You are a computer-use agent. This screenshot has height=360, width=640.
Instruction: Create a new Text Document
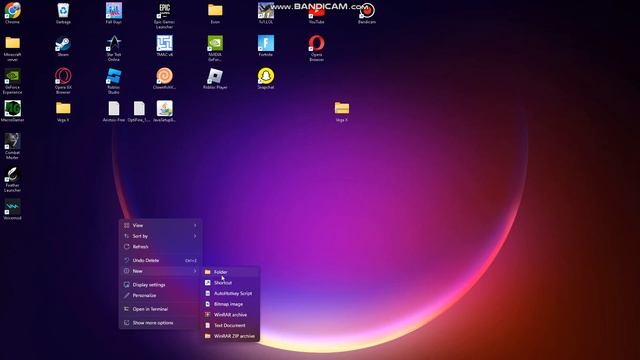coord(231,325)
